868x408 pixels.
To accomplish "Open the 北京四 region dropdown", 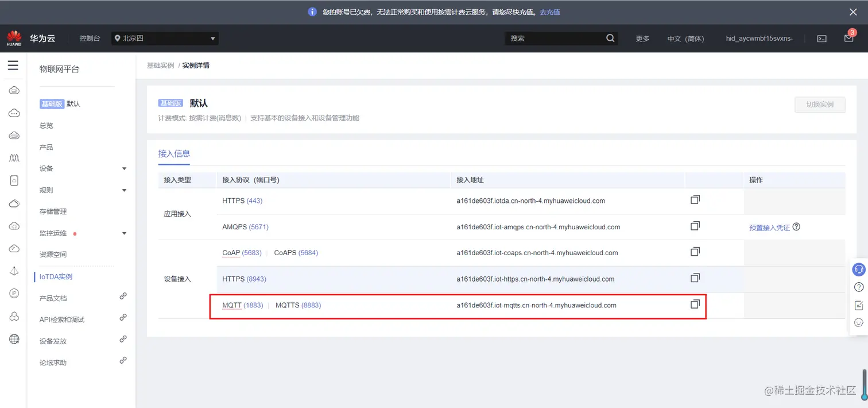I will click(165, 39).
